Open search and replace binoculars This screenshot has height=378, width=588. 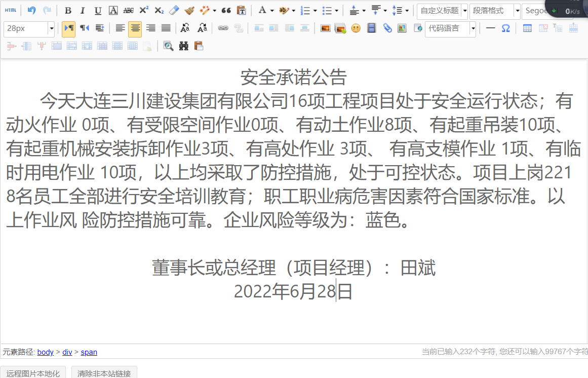pos(183,46)
